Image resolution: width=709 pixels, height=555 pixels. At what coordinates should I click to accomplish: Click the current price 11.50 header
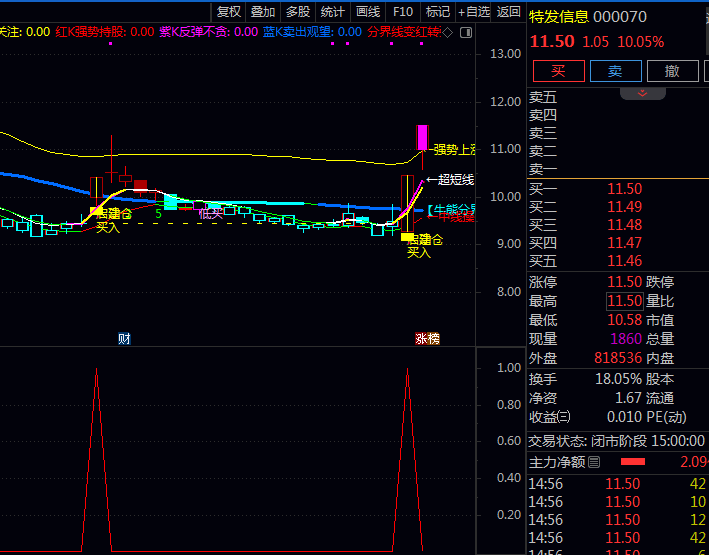pyautogui.click(x=552, y=42)
